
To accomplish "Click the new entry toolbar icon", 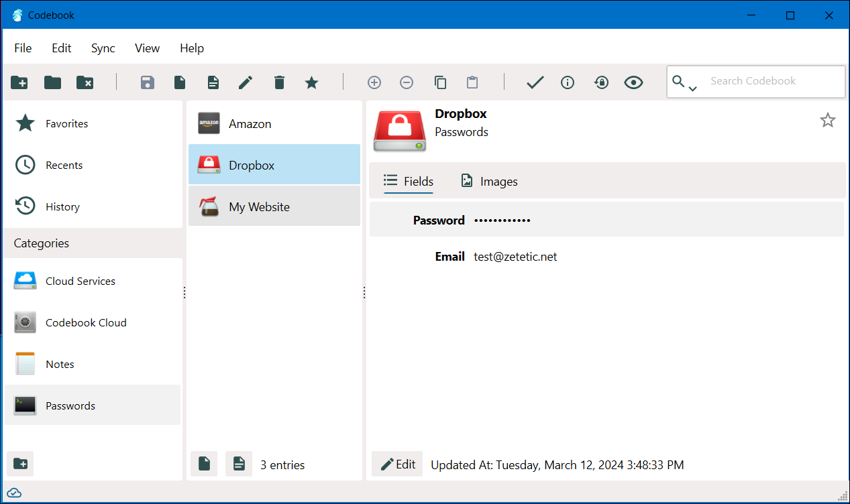I will coord(180,82).
